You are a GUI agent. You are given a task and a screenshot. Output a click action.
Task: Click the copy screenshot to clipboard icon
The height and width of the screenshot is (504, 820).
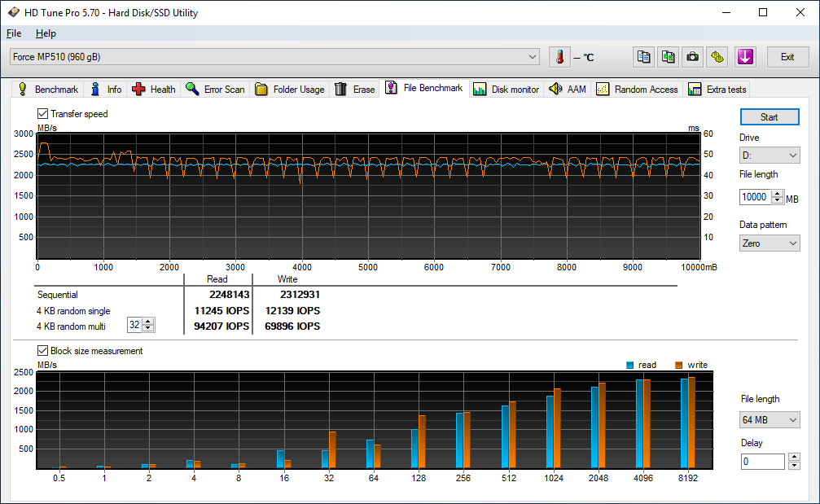coord(669,57)
